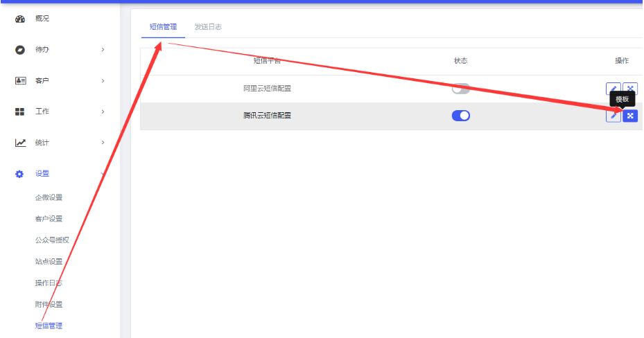This screenshot has width=644, height=338.
Task: Click the 短信平台 column header
Action: pyautogui.click(x=267, y=61)
